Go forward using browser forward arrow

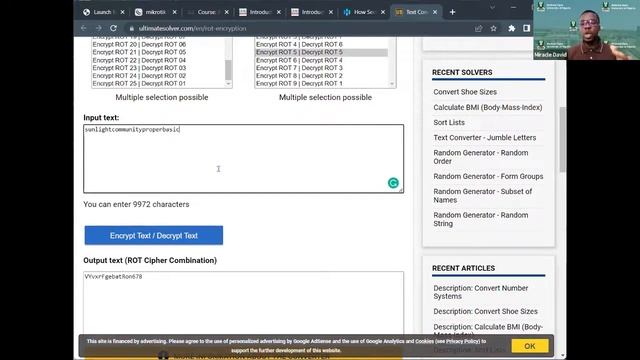coord(98,28)
